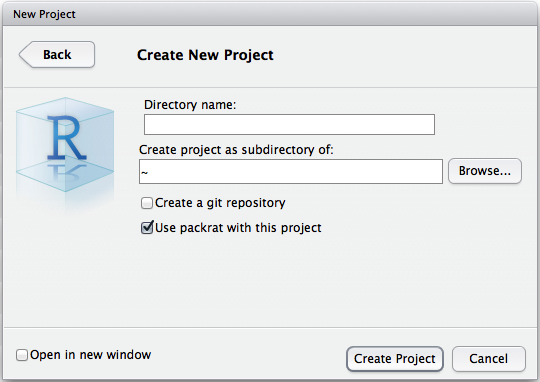Click the subdirectory path field showing ~
540x382 pixels.
point(291,172)
